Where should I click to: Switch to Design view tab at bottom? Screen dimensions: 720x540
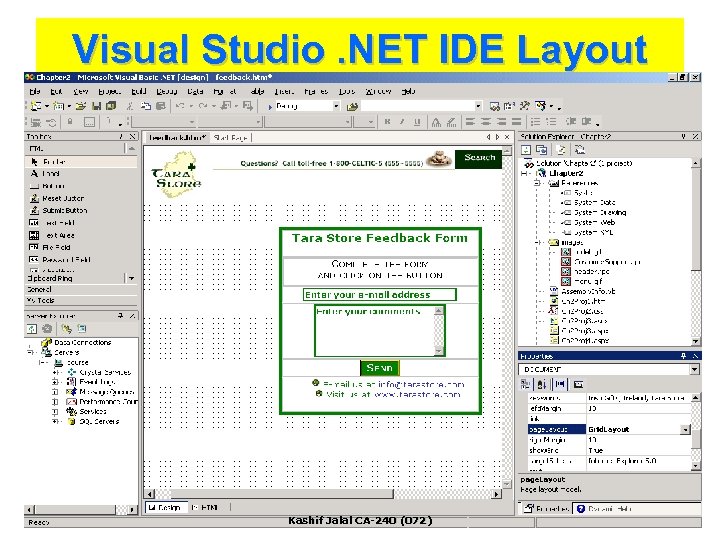[166, 507]
